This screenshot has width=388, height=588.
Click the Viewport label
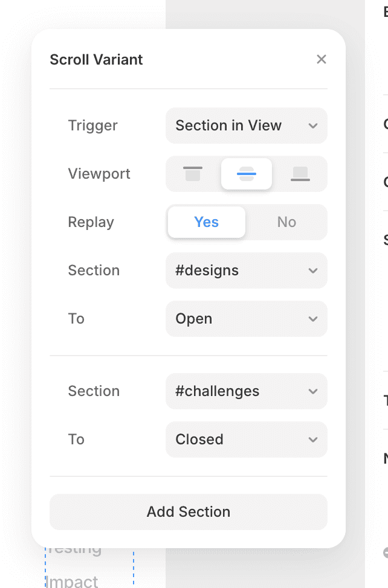[x=99, y=174]
